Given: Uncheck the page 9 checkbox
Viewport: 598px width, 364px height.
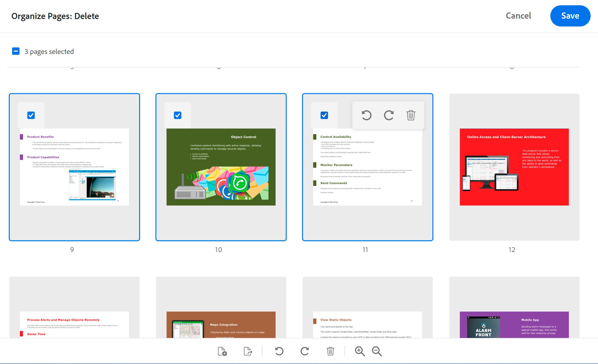Looking at the screenshot, I should tap(31, 115).
